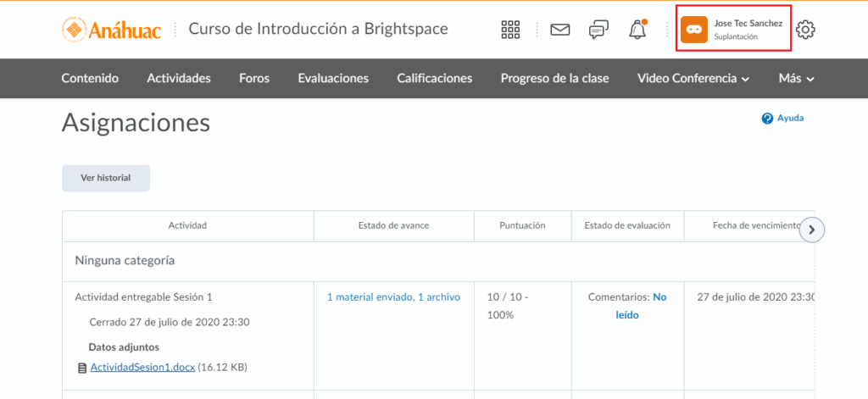Open the Calificaciones menu item

click(434, 79)
